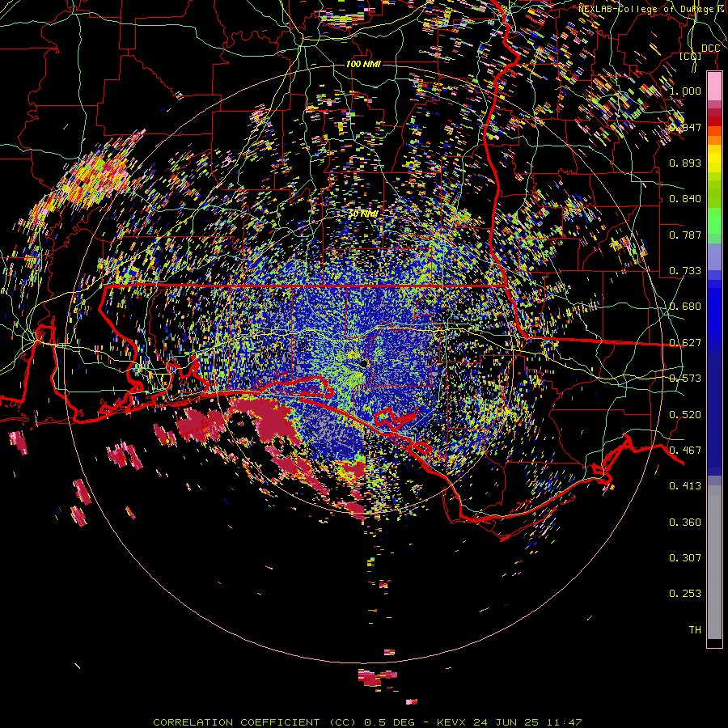Click the black radar site dot at center

[363, 363]
